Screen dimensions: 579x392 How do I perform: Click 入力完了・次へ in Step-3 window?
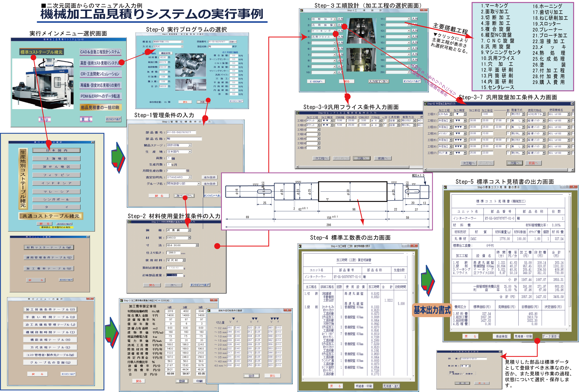click(x=379, y=81)
